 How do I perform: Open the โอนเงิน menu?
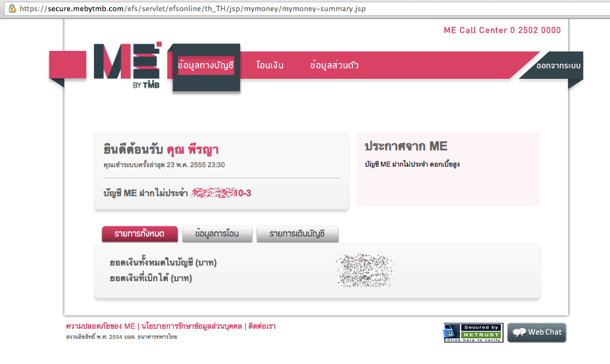point(270,65)
